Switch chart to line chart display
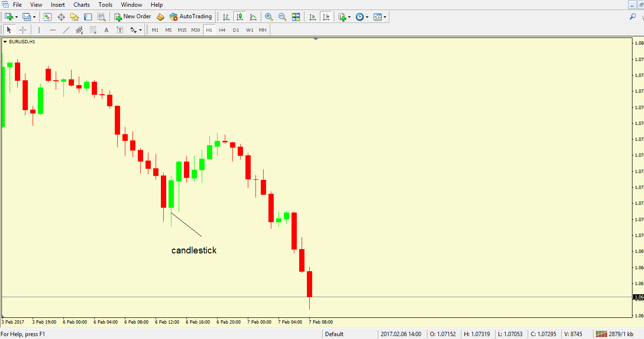Screen dimensions: 644x339 253,16
